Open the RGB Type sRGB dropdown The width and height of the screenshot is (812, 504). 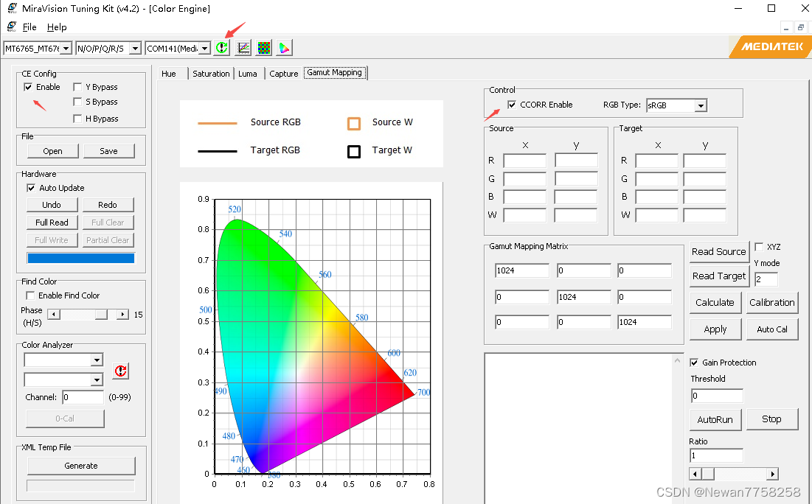[701, 105]
